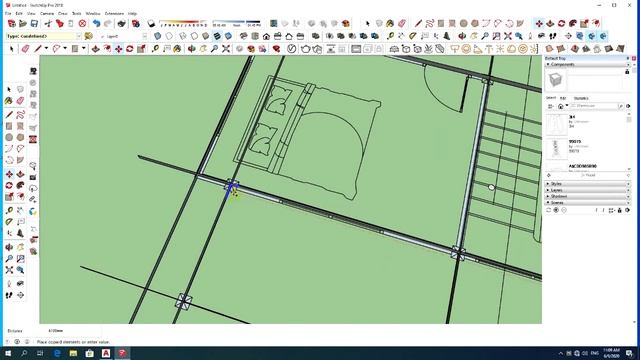Expand the Layers tray panel
The width and height of the screenshot is (640, 360).
pyautogui.click(x=548, y=190)
